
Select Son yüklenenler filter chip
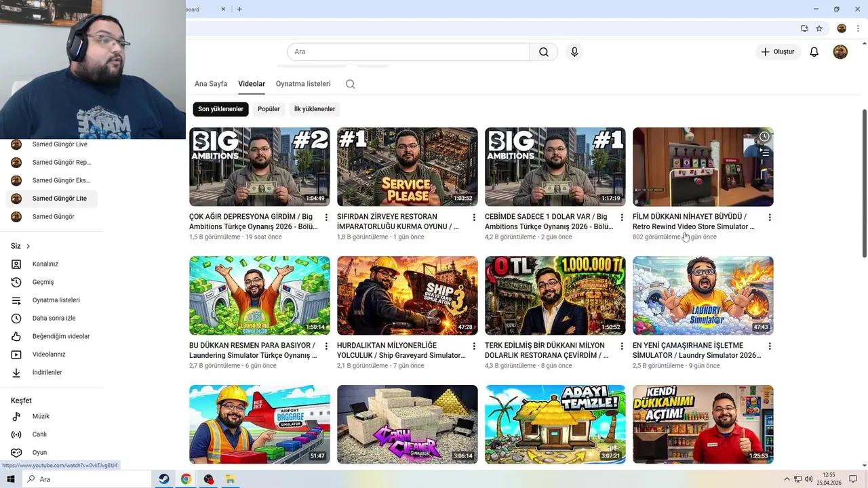220,109
